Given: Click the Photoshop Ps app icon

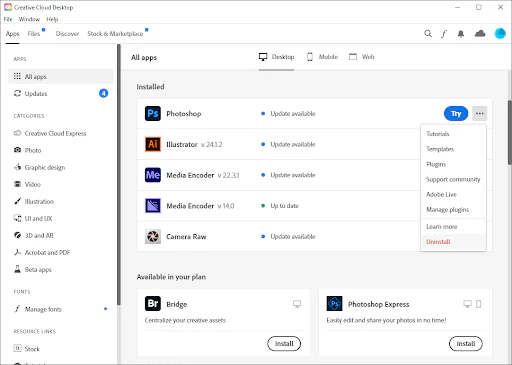Looking at the screenshot, I should (153, 113).
